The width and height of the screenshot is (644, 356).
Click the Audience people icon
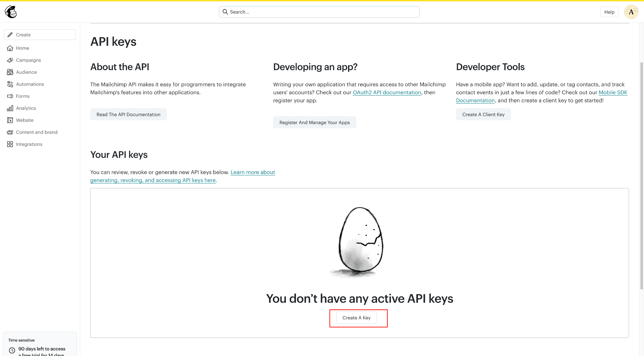point(10,72)
